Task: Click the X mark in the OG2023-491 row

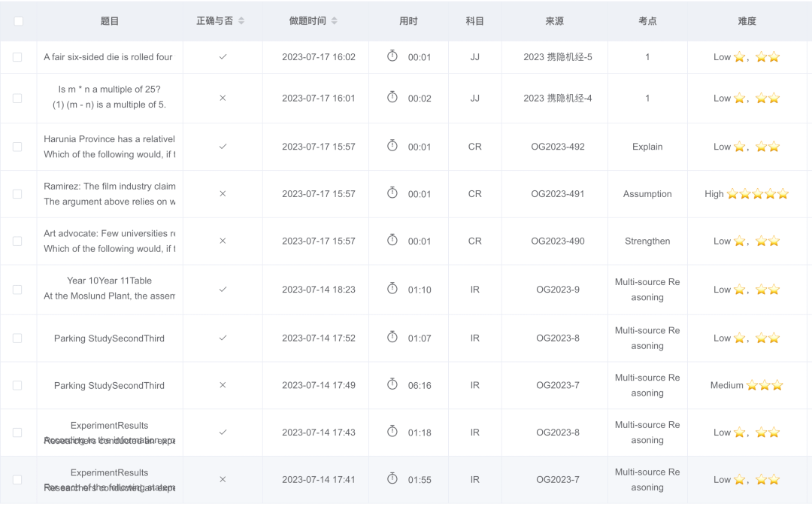Action: click(x=223, y=193)
